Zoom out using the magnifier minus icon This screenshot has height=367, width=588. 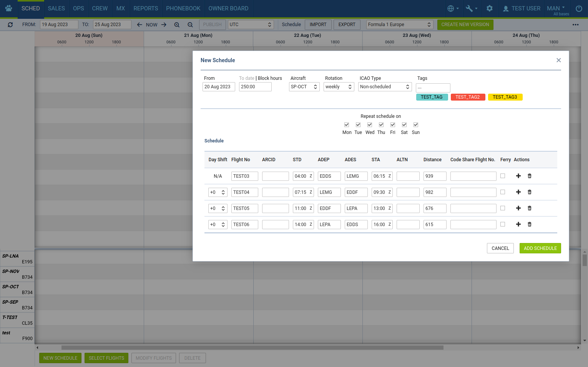coord(190,24)
